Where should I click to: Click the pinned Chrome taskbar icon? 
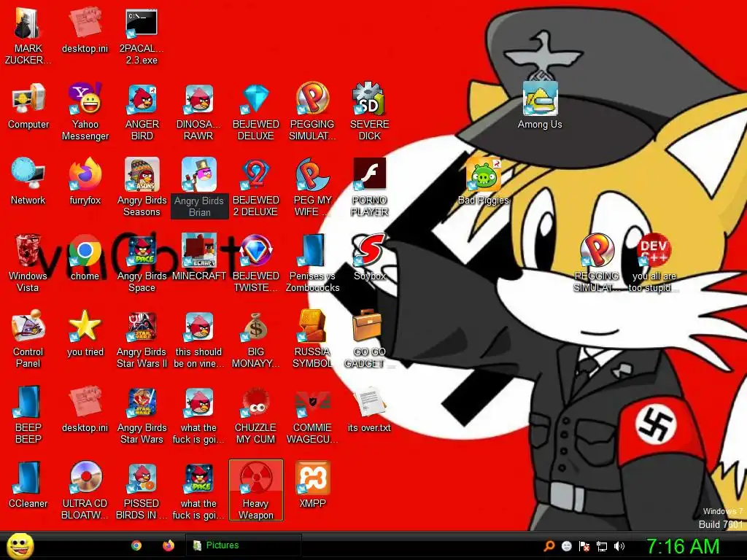136,545
